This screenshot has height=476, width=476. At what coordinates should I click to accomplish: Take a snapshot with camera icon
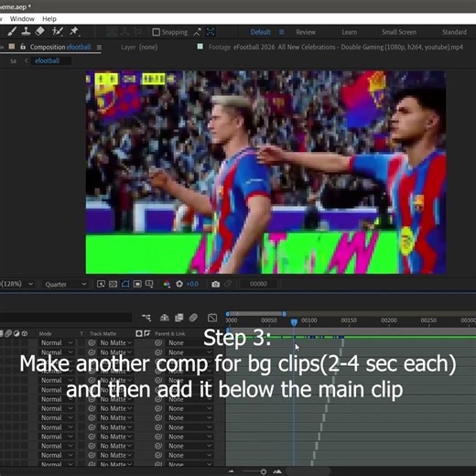(216, 284)
